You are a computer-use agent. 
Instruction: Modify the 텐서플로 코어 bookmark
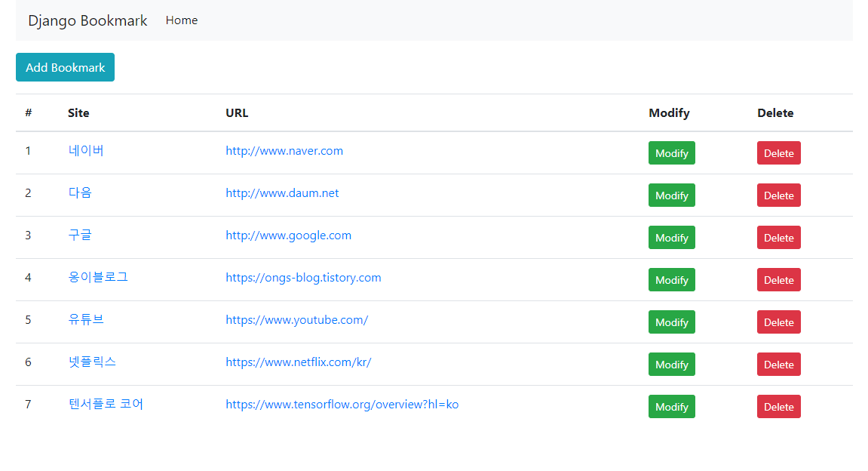(671, 407)
